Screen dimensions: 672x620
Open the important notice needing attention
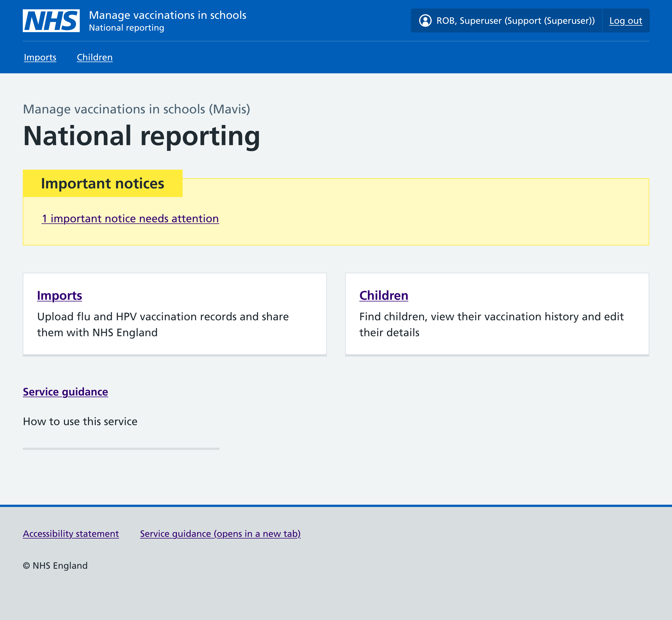[130, 218]
